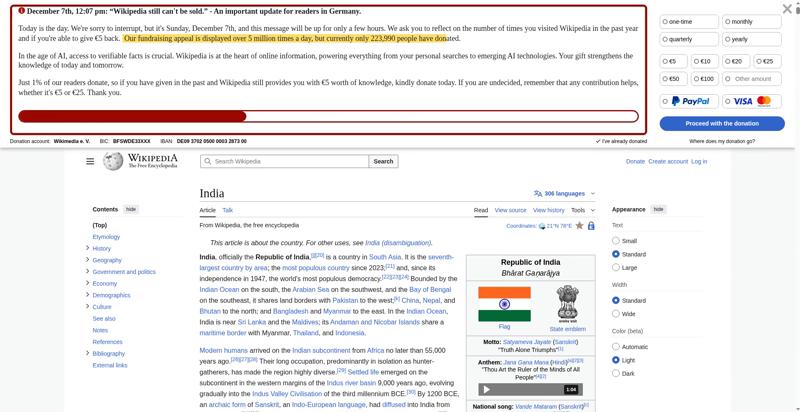The width and height of the screenshot is (800, 412).
Task: Switch to the Talk tab
Action: pos(228,210)
